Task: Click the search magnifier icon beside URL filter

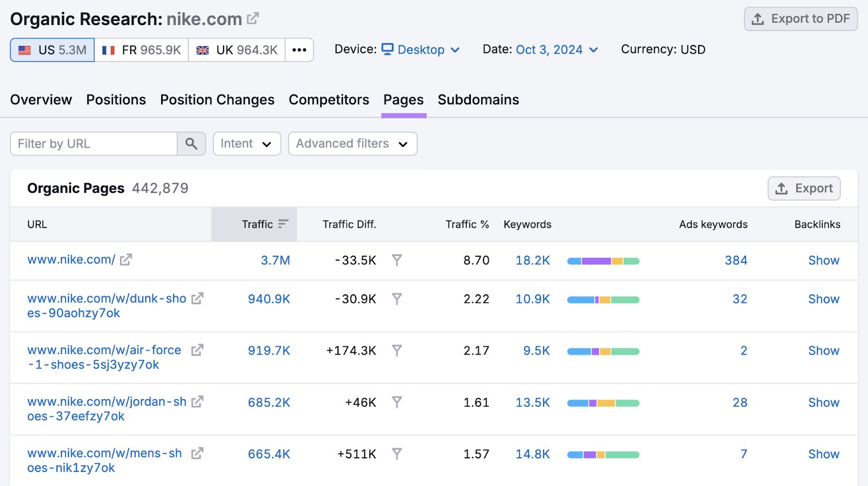Action: point(191,144)
